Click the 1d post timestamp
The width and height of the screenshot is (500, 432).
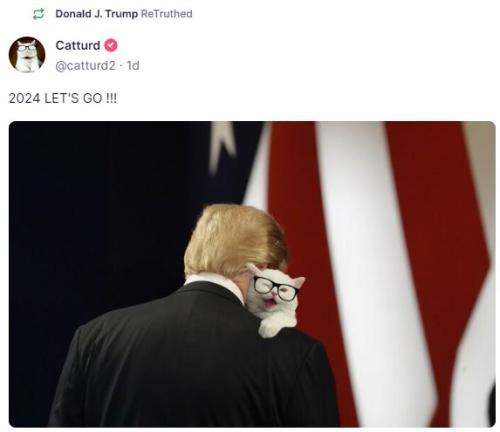[x=133, y=66]
